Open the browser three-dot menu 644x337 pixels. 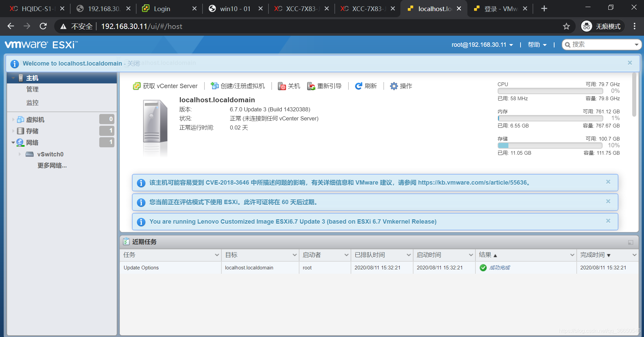(635, 26)
